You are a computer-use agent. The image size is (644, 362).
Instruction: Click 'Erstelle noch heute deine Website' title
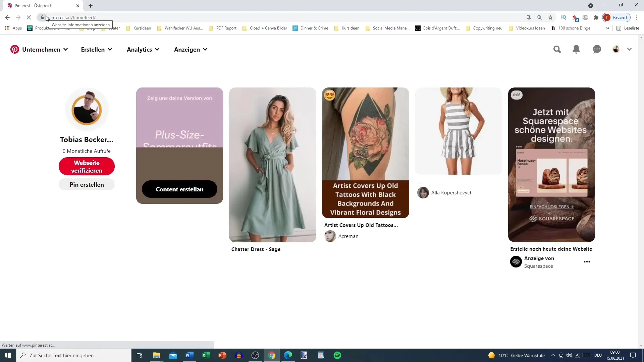[551, 249]
